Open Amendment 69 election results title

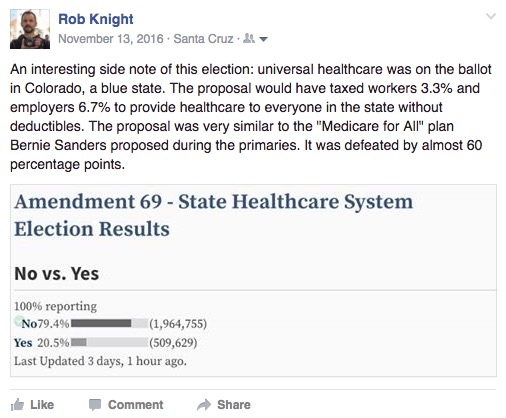(213, 215)
